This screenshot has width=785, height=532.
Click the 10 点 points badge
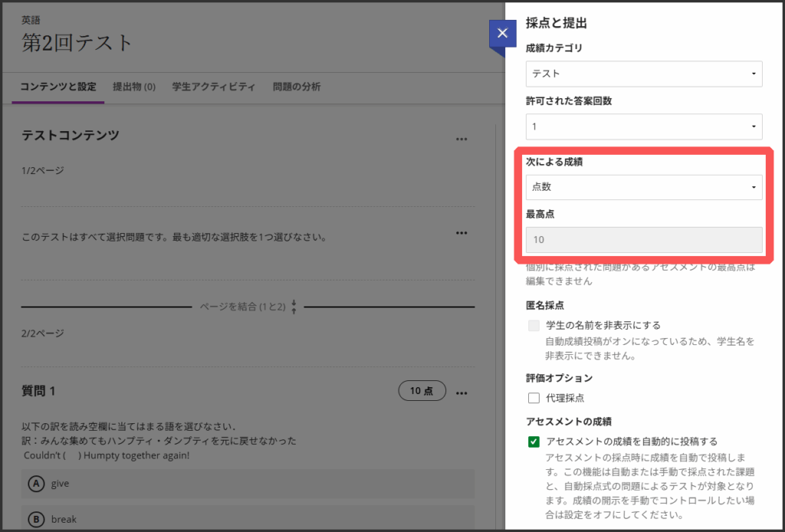422,391
